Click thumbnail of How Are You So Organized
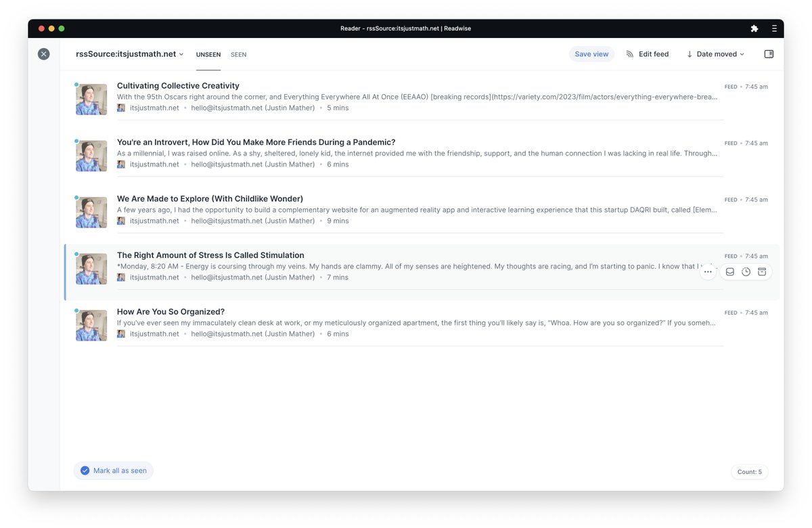Image resolution: width=812 pixels, height=528 pixels. (x=91, y=326)
